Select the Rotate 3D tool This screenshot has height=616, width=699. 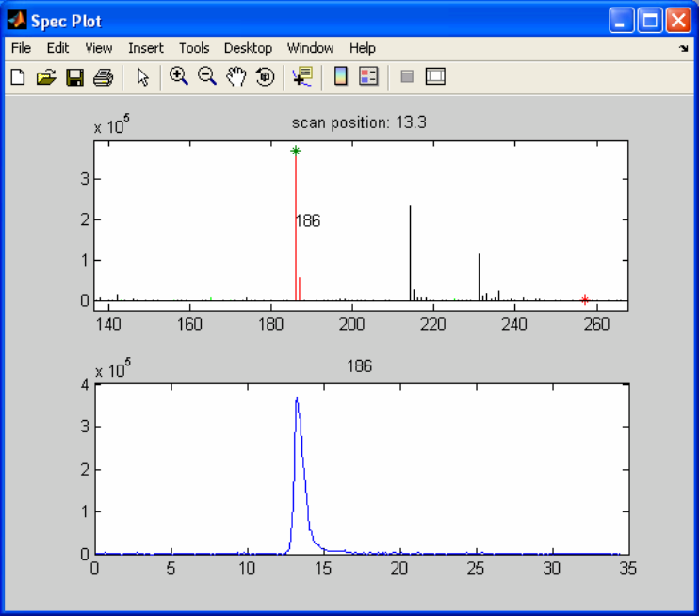(265, 76)
